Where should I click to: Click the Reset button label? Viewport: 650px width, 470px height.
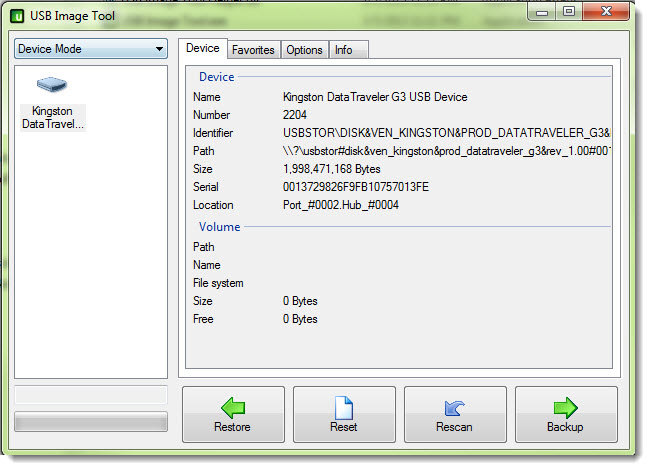click(344, 427)
